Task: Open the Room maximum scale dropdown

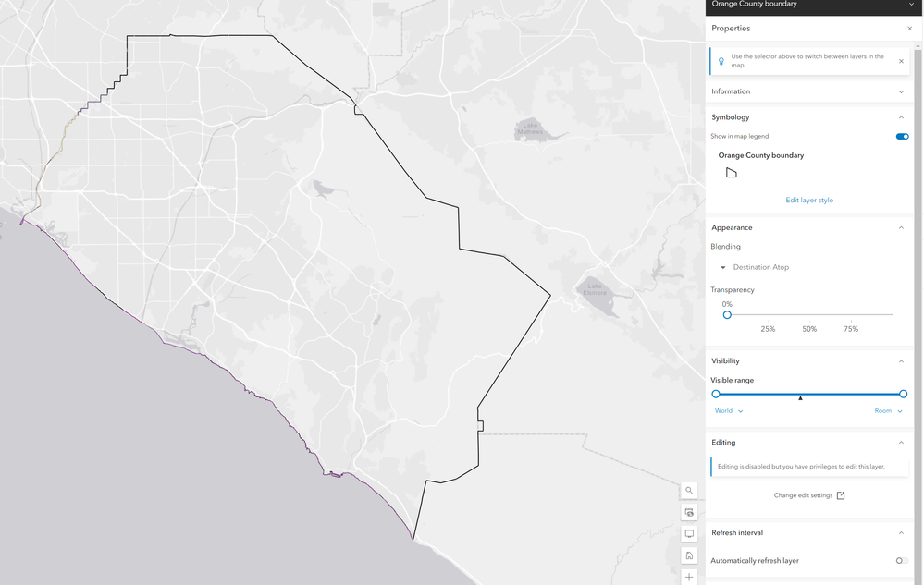Action: pyautogui.click(x=889, y=411)
